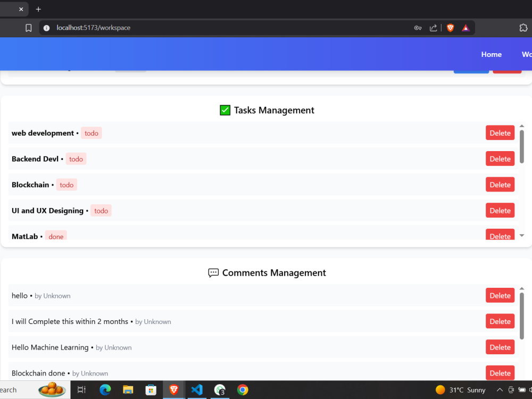Close the current browser tab
The width and height of the screenshot is (532, 399).
coord(21,9)
